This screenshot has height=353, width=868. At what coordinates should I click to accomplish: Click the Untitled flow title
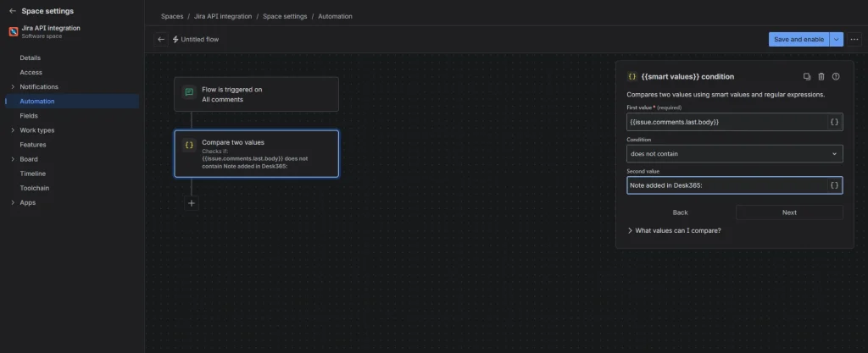pyautogui.click(x=200, y=39)
